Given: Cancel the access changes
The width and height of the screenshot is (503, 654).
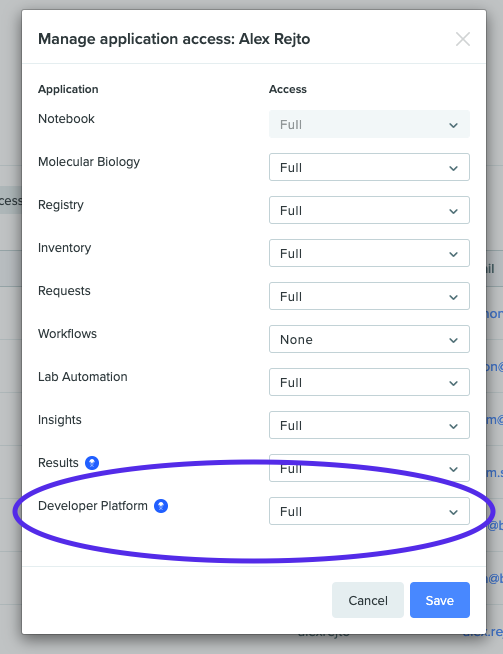Looking at the screenshot, I should pos(368,600).
